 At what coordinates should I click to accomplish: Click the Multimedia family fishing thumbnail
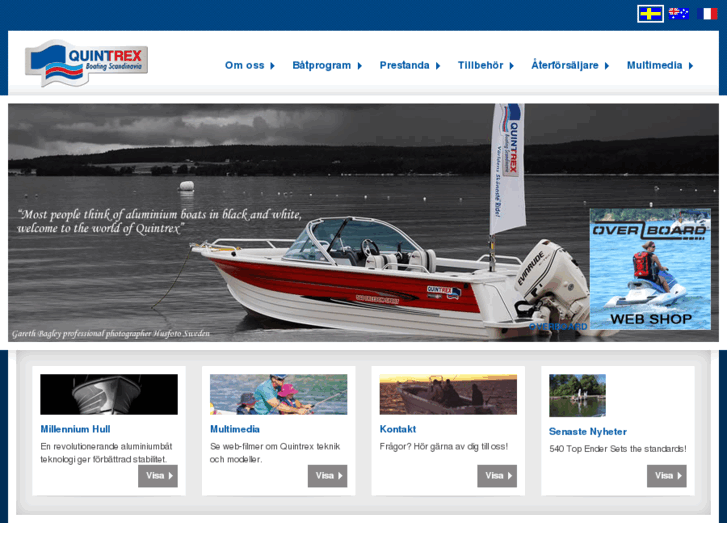(278, 394)
